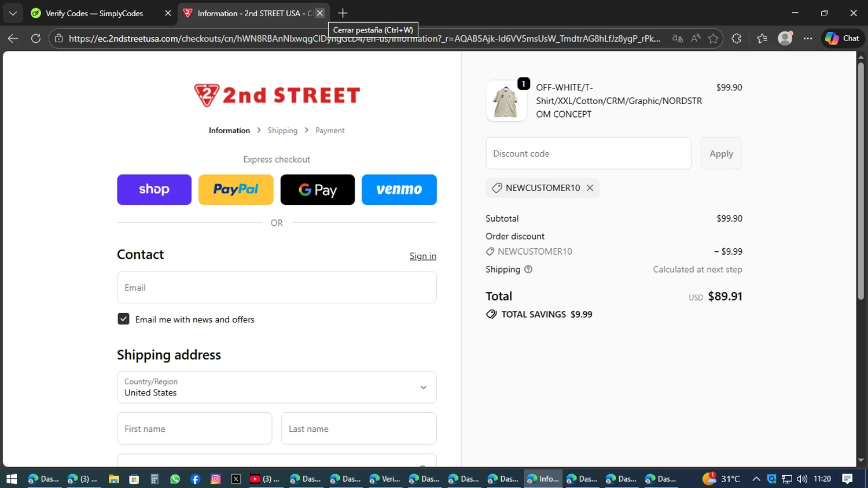
Task: Go to the Shipping breadcrumb step
Action: (x=282, y=131)
